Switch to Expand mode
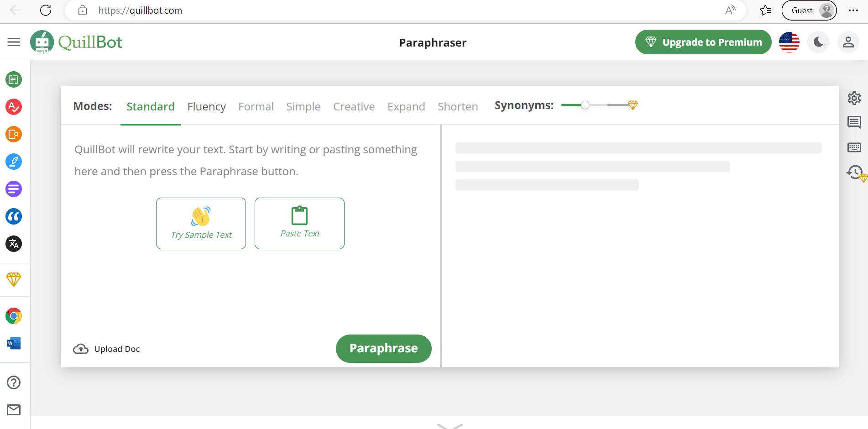 coord(406,106)
